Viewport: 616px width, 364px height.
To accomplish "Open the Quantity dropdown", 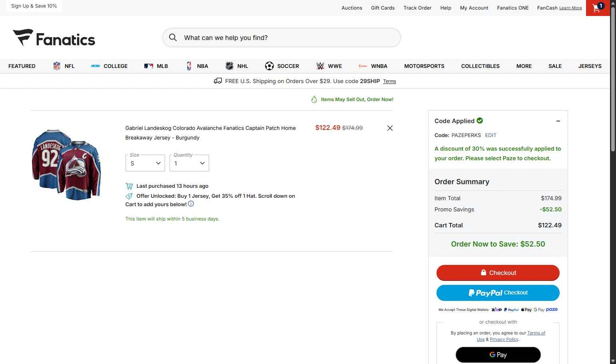I will click(x=189, y=163).
